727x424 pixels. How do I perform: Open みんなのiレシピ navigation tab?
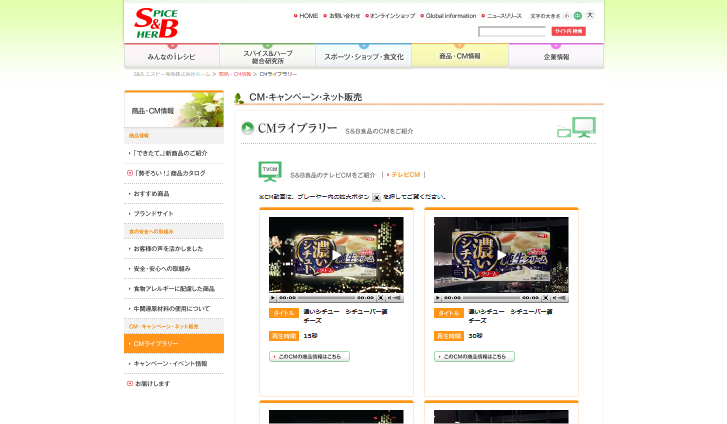(x=172, y=56)
